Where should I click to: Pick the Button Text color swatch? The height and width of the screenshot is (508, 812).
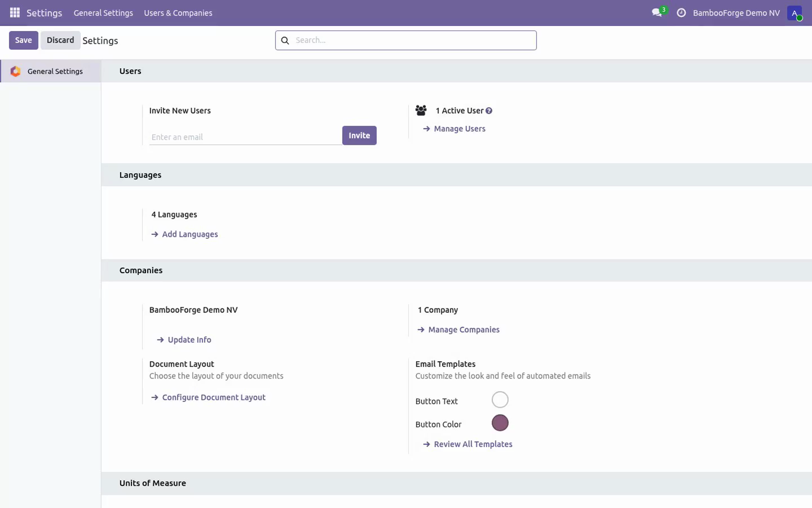click(500, 400)
